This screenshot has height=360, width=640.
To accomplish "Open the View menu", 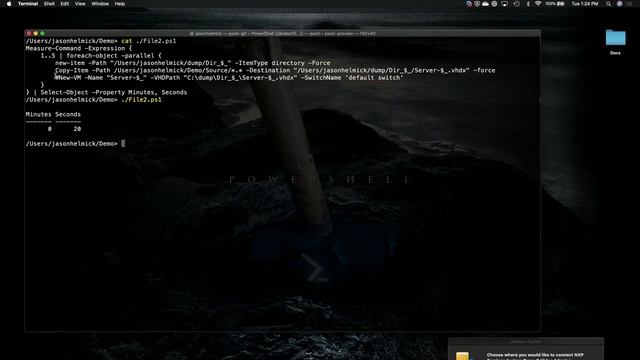I will point(80,4).
